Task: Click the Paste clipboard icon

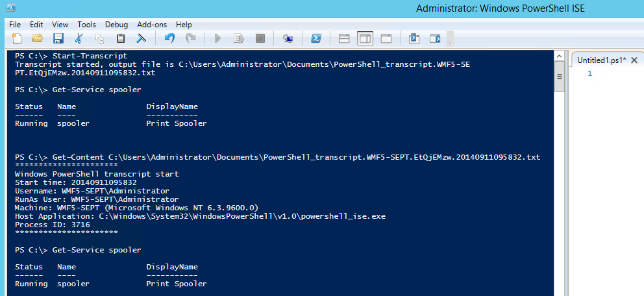Action: 120,39
